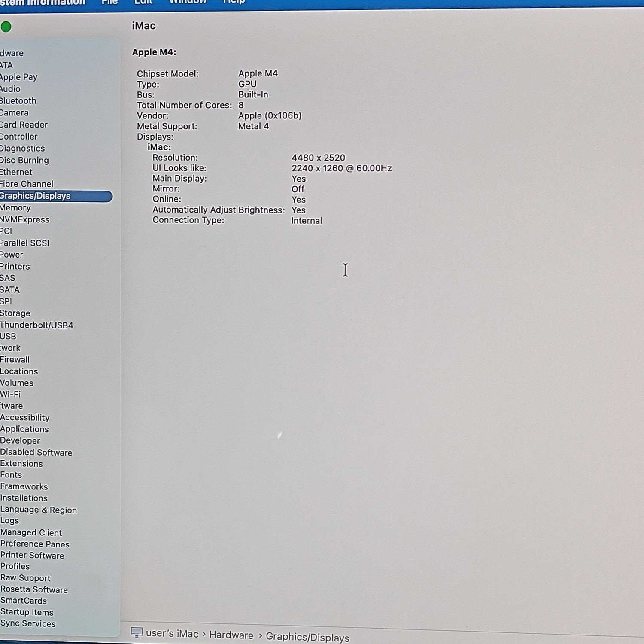Select Raw Support in the sidebar
Screen dimensions: 644x644
25,578
